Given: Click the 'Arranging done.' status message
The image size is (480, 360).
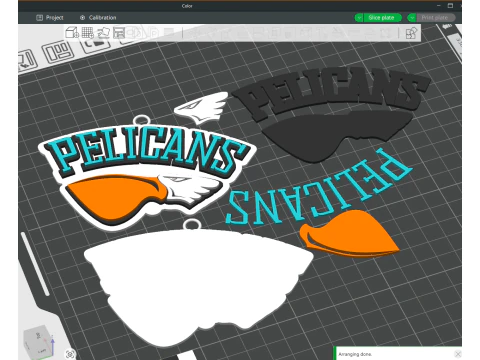Looking at the screenshot, I should pyautogui.click(x=355, y=354).
